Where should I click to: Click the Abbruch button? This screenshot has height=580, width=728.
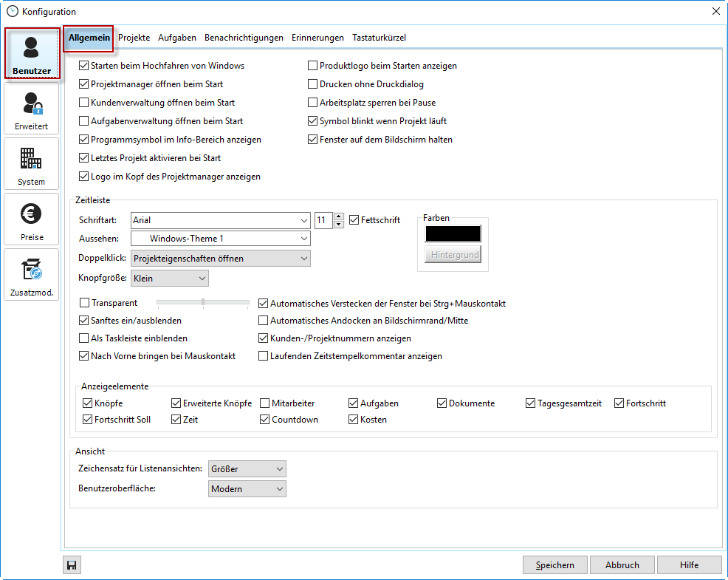[x=622, y=565]
